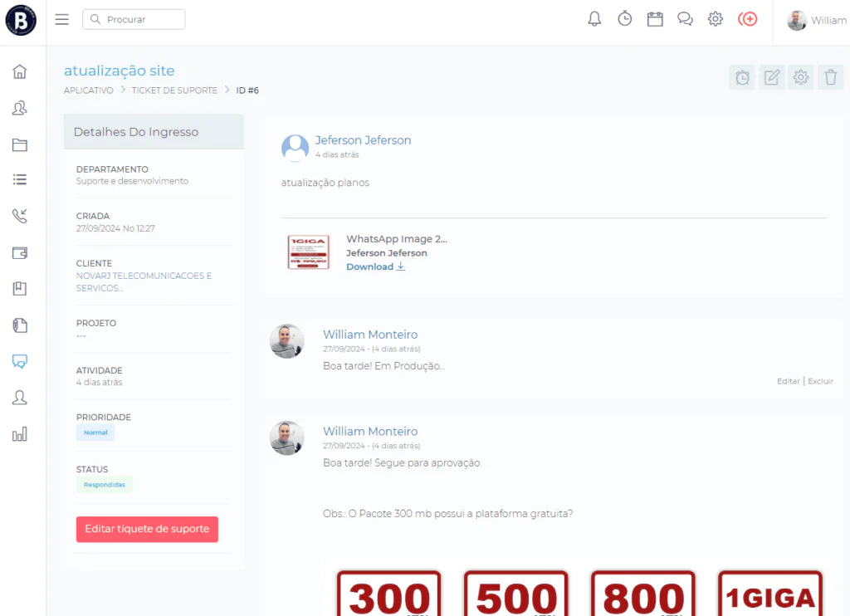This screenshot has height=616, width=850.
Task: Open the reports chart sidebar icon
Action: click(20, 434)
